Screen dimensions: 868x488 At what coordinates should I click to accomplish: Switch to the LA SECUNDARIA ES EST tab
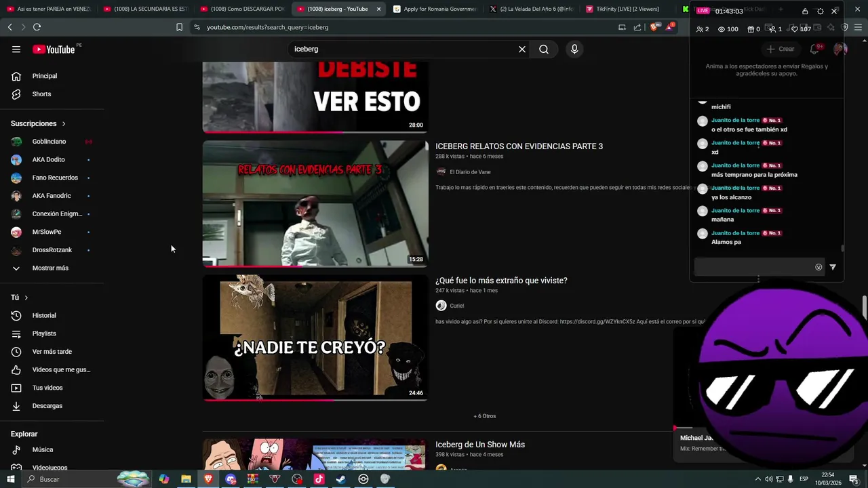click(145, 9)
